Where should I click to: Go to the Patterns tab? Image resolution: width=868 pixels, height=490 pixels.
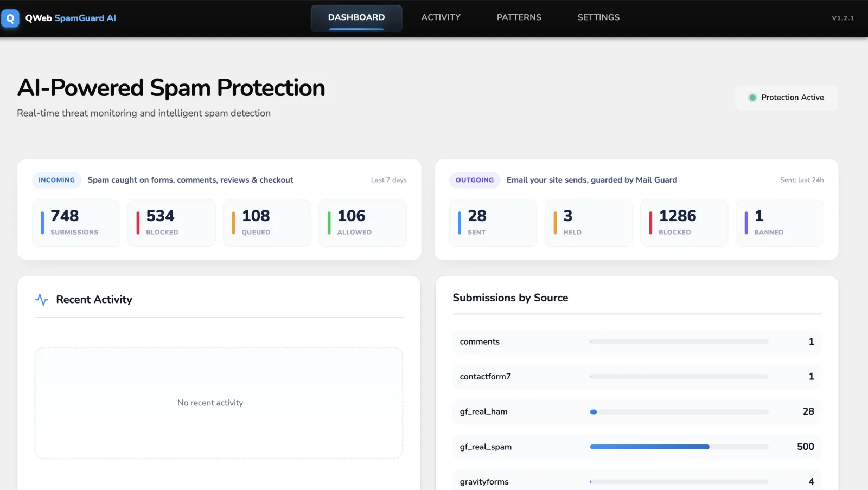click(x=519, y=17)
